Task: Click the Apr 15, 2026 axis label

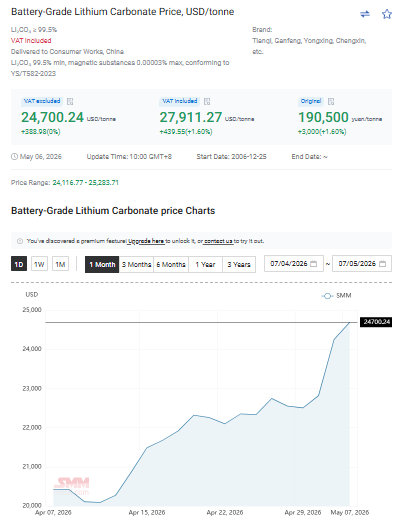Action: click(147, 513)
